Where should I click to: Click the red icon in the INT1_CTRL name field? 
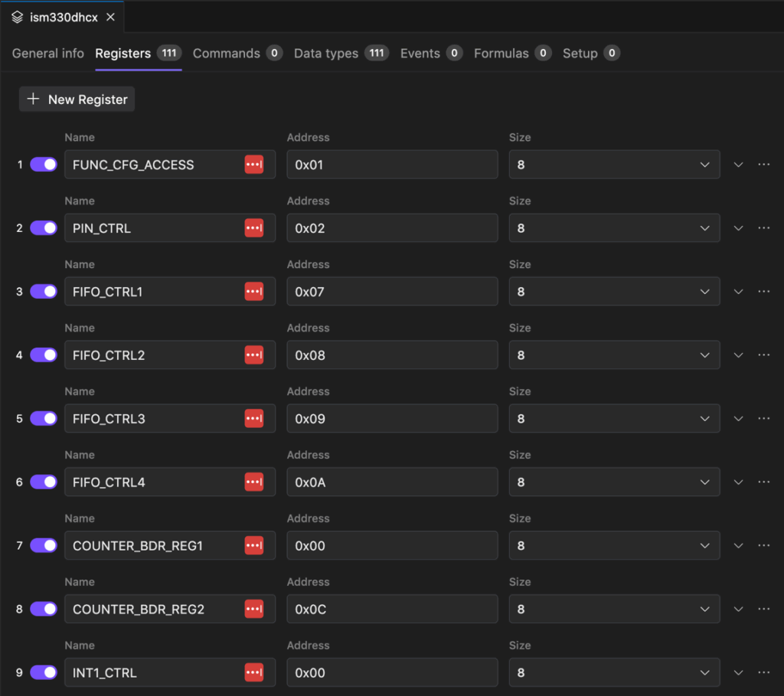(x=253, y=673)
